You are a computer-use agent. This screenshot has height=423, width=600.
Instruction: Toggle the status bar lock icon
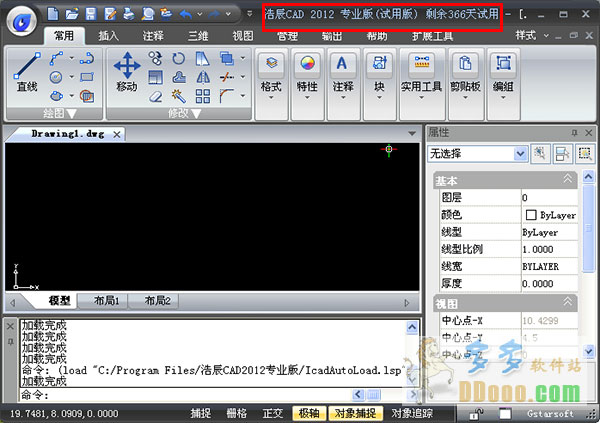476,414
